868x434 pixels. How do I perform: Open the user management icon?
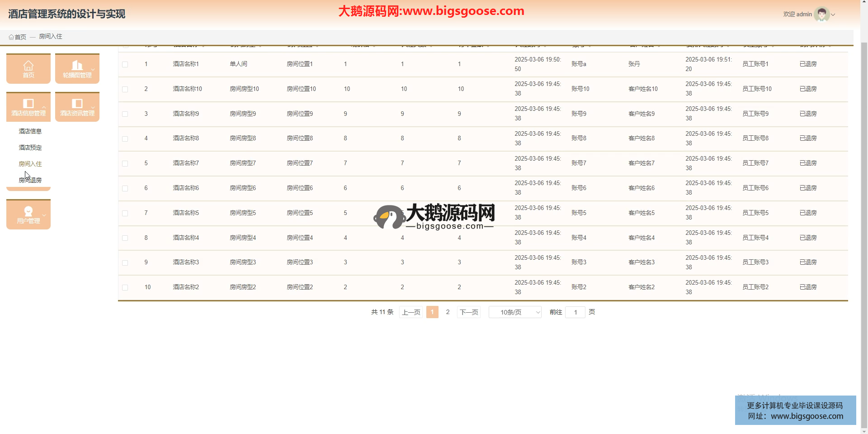[x=28, y=211]
